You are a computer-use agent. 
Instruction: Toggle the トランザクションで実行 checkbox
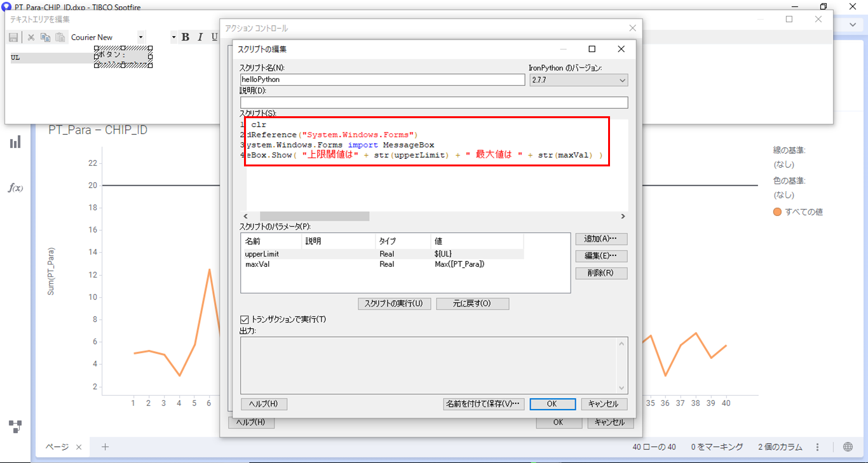(245, 319)
